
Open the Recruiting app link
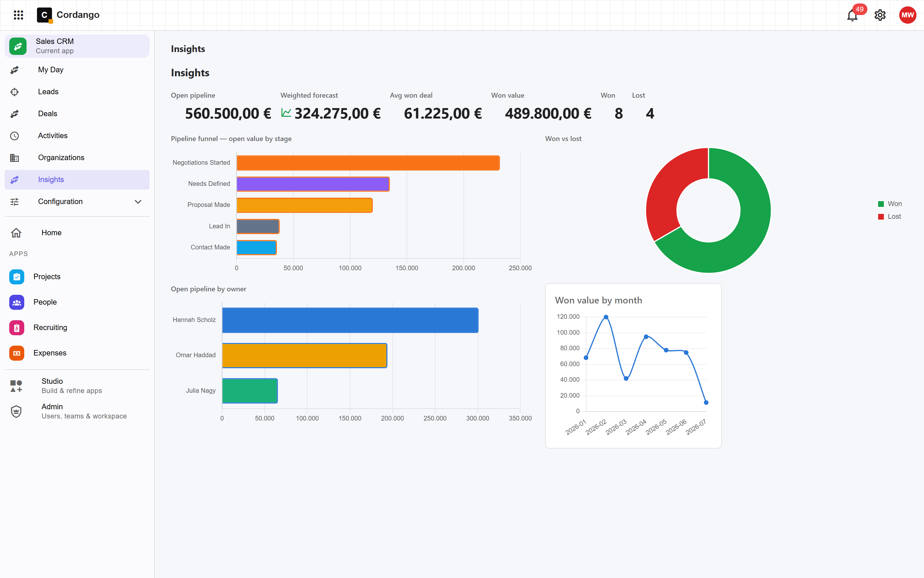(77, 328)
